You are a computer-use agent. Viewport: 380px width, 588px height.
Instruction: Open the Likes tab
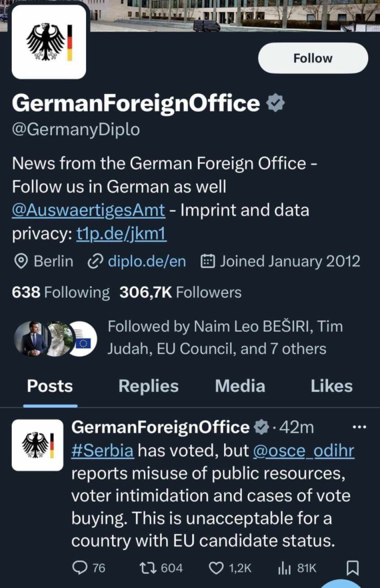tap(331, 386)
